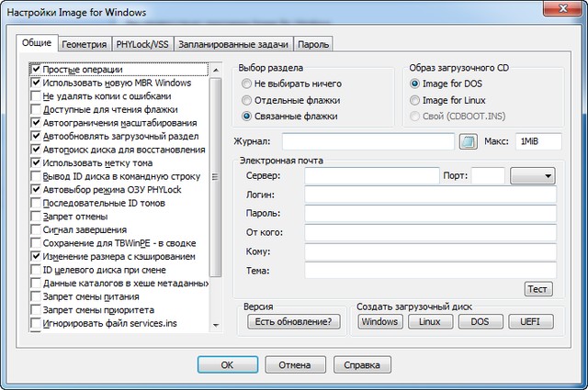This screenshot has height=390, width=588.
Task: Click the Windows boot disk button
Action: click(379, 321)
